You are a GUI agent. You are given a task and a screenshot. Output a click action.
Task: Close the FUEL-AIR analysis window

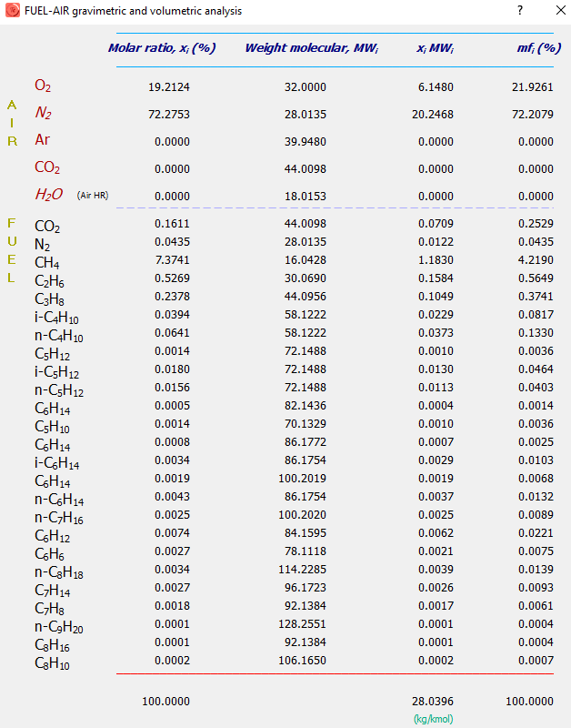pos(558,10)
